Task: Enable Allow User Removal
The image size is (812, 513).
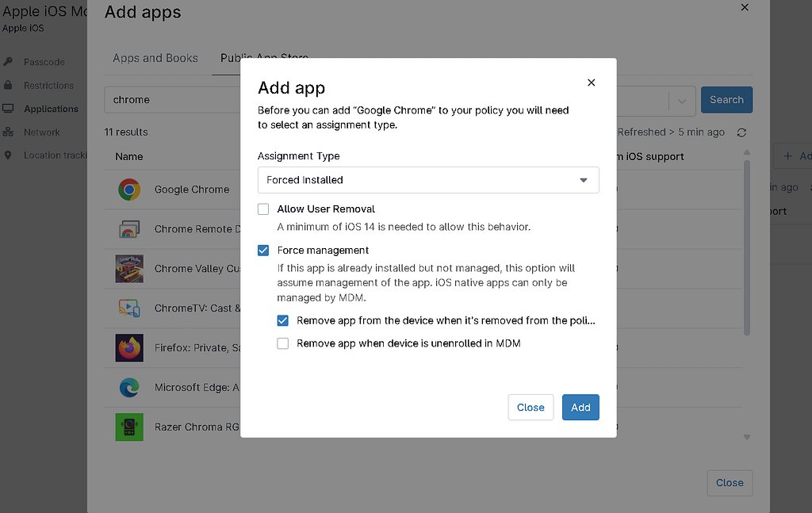Action: tap(263, 209)
